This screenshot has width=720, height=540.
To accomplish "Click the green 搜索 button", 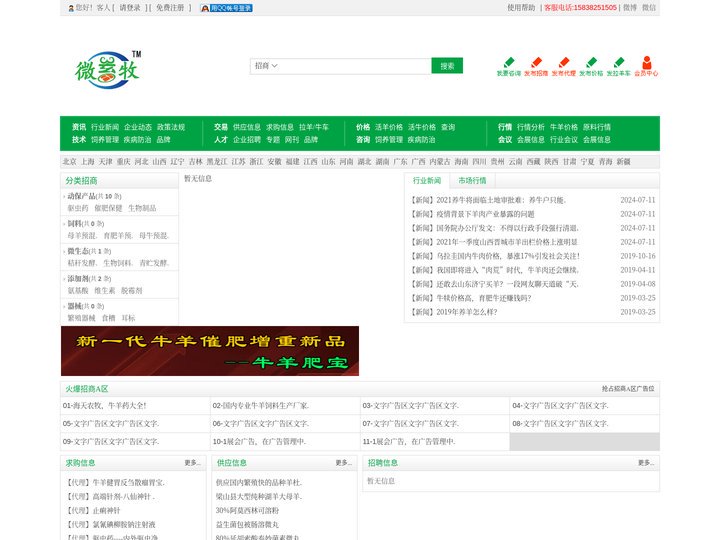I will tap(447, 66).
